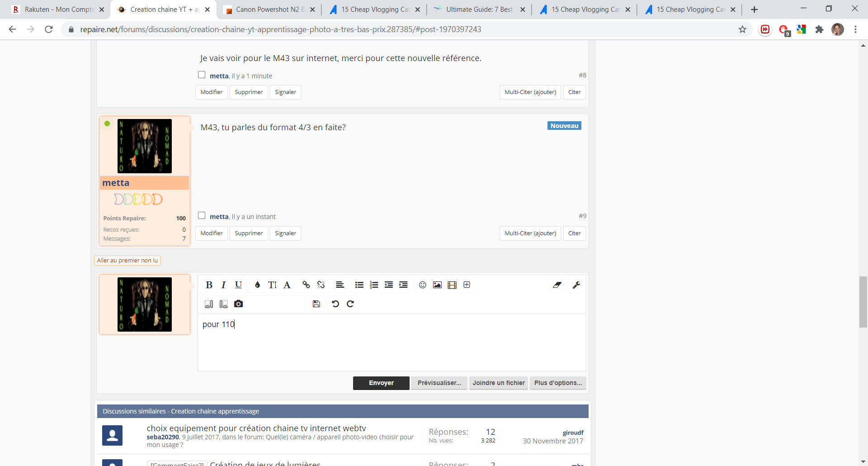Viewport: 868px width, 466px height.
Task: Remove formatting with the eraser icon
Action: pos(557,285)
